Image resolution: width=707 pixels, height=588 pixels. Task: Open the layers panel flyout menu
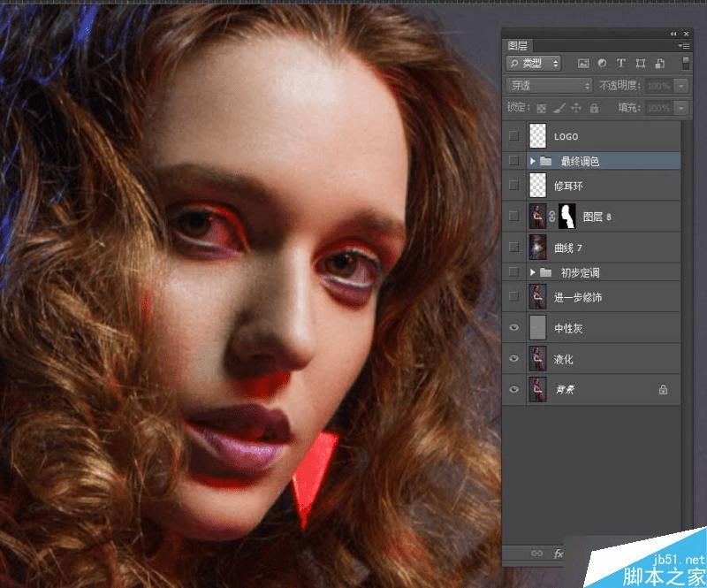click(683, 46)
